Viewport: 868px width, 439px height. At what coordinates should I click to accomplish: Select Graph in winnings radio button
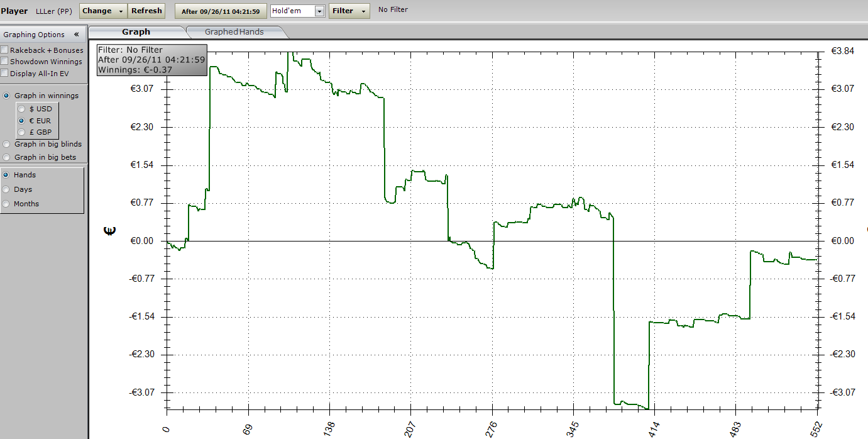click(x=7, y=96)
